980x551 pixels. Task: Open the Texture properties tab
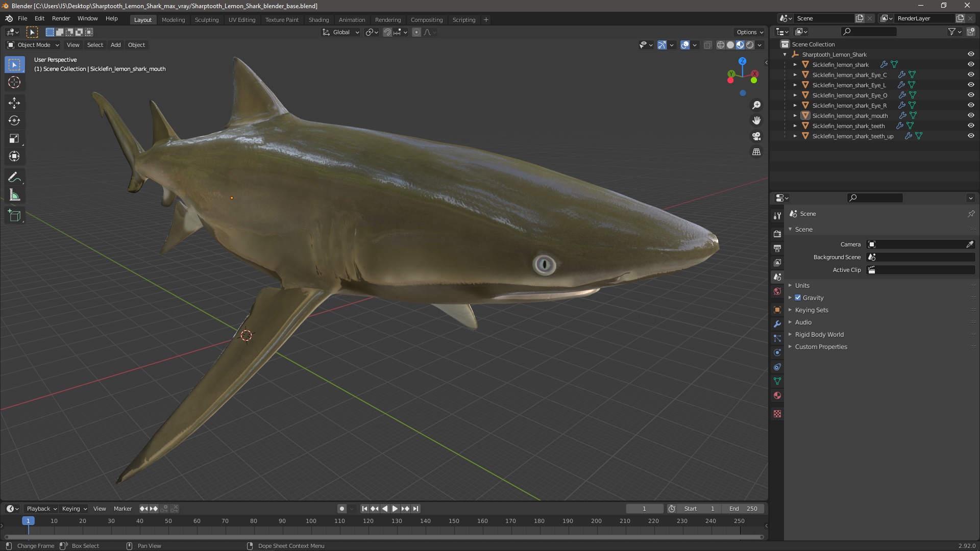tap(777, 414)
